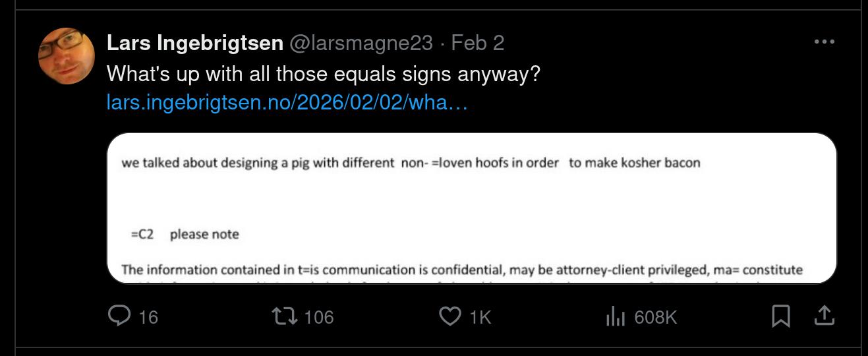Follow the lars.ingebrigtsen.no blog link
Image resolution: width=868 pixels, height=356 pixels.
point(287,103)
